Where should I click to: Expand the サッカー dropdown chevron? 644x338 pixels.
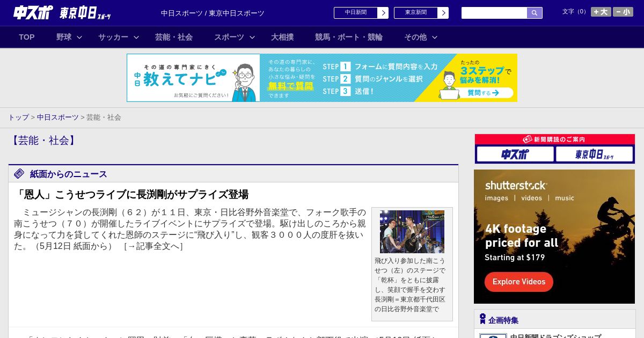(x=136, y=37)
